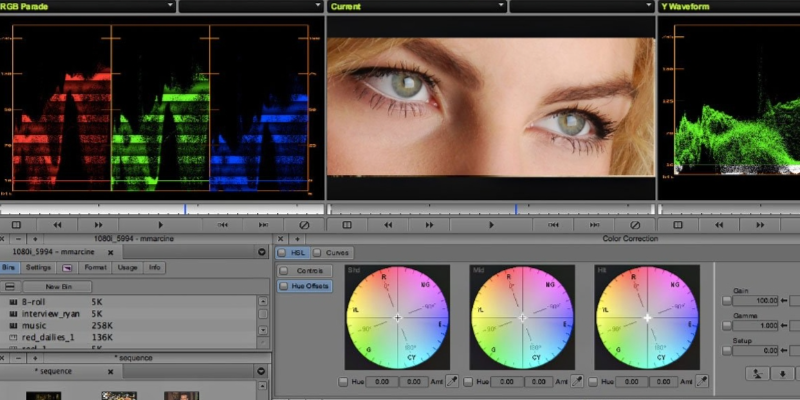Click the down arrow button below Setup

point(783,372)
